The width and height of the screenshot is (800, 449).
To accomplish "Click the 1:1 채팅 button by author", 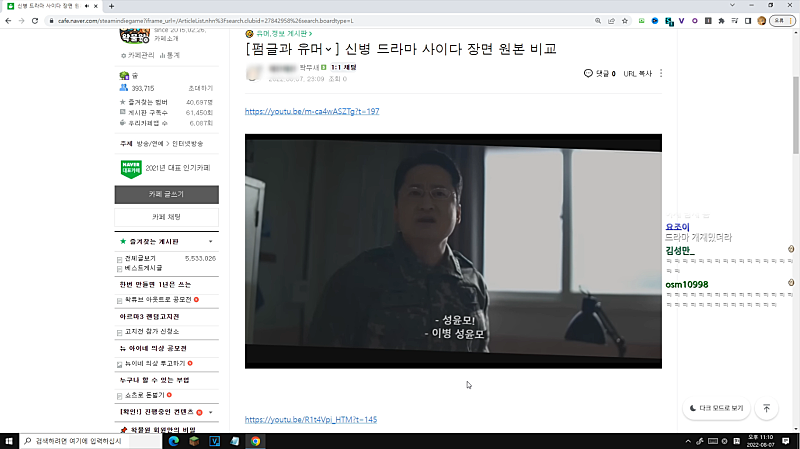I will (x=343, y=67).
